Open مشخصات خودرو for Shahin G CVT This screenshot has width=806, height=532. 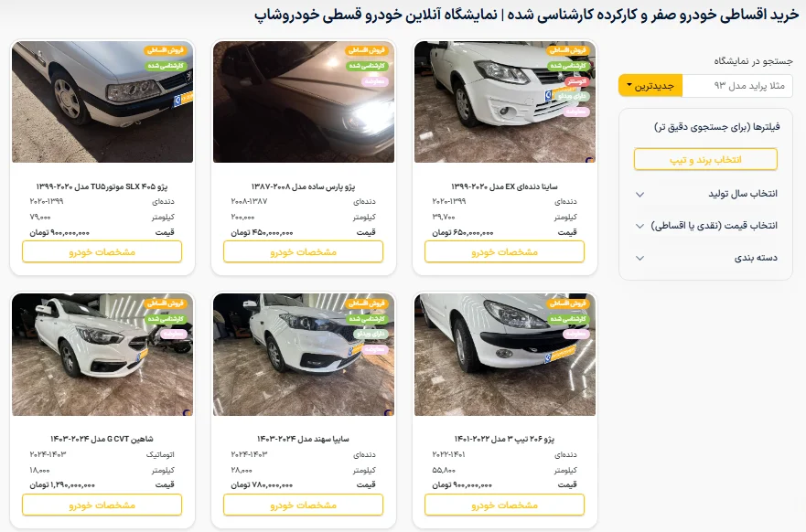102,505
